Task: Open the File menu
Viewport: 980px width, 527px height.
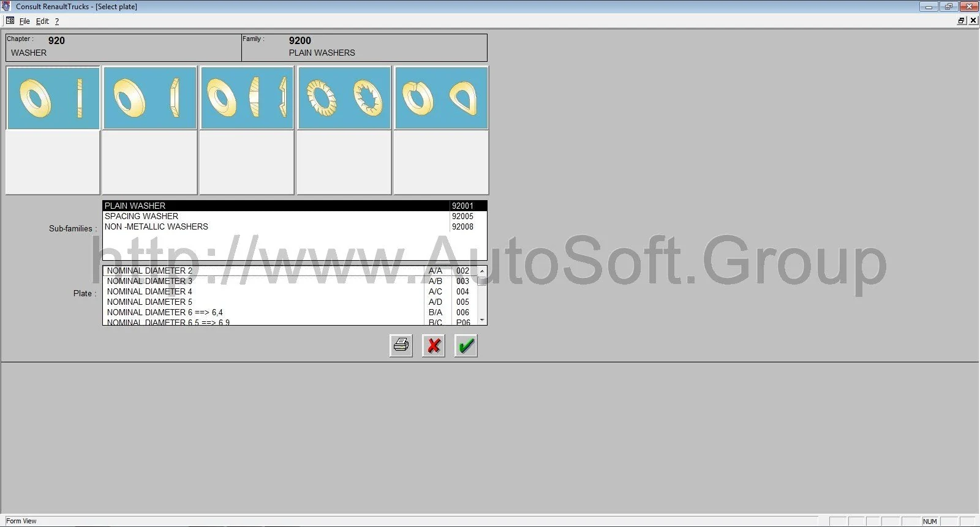Action: tap(24, 21)
